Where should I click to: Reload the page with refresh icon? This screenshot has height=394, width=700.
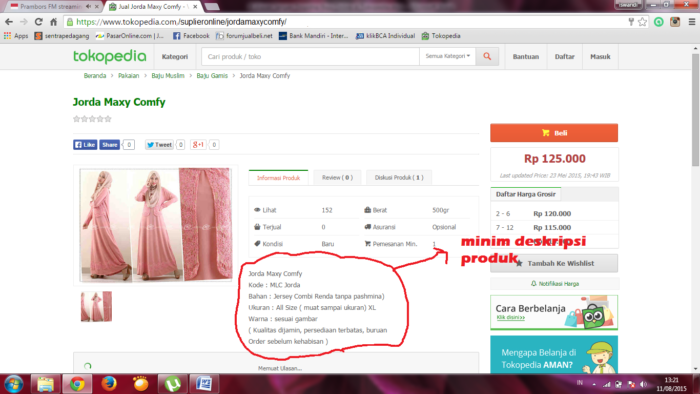(x=39, y=22)
